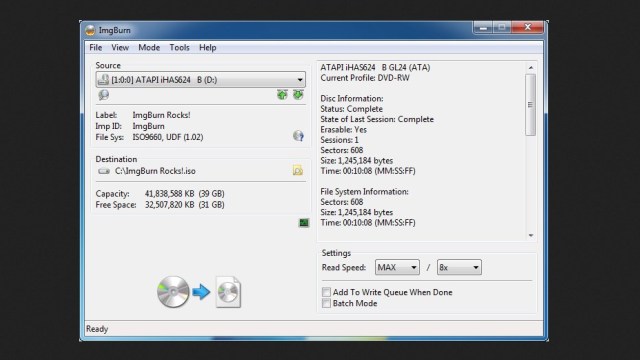Open the Mode menu
The height and width of the screenshot is (360, 640).
[149, 47]
